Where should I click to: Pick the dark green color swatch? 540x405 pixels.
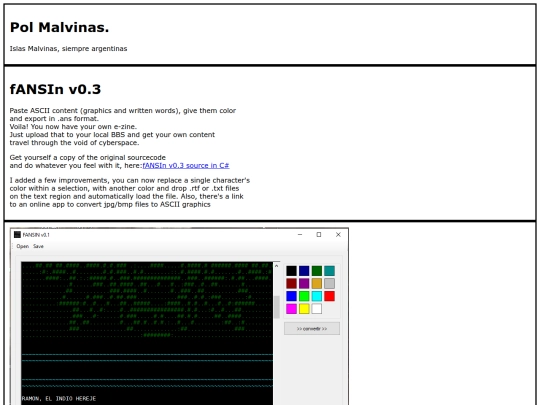(317, 271)
